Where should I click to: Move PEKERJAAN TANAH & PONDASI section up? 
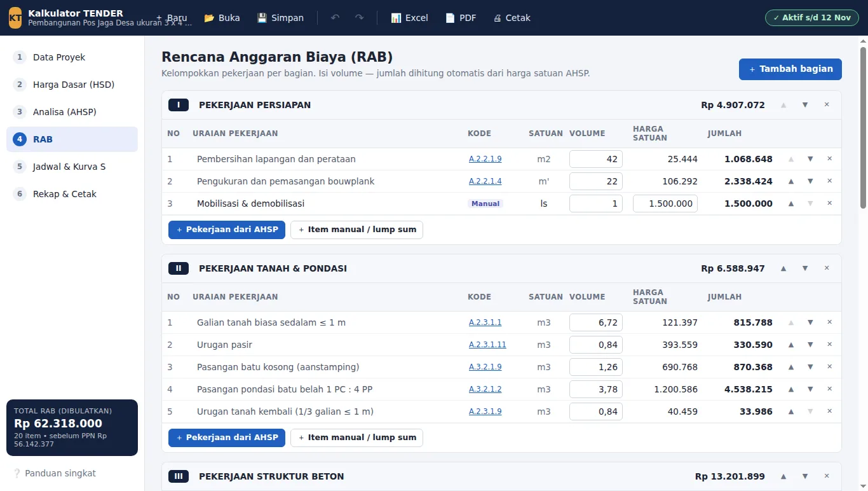pyautogui.click(x=783, y=268)
